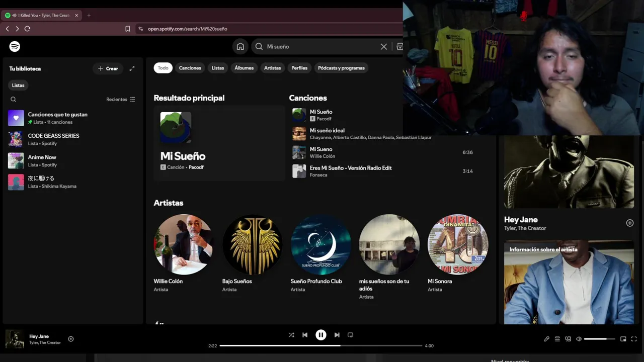Switch to Álbumes filter tab
Viewport: 644px width, 362px height.
point(244,68)
